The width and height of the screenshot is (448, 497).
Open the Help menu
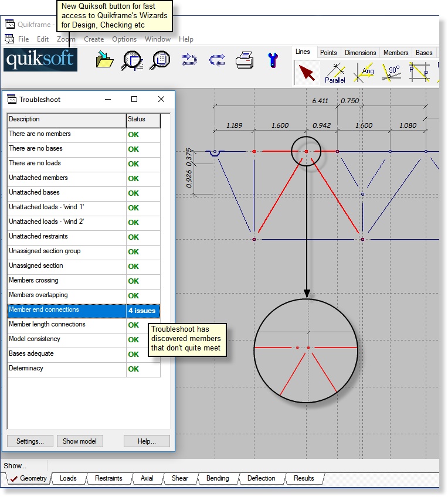[186, 39]
